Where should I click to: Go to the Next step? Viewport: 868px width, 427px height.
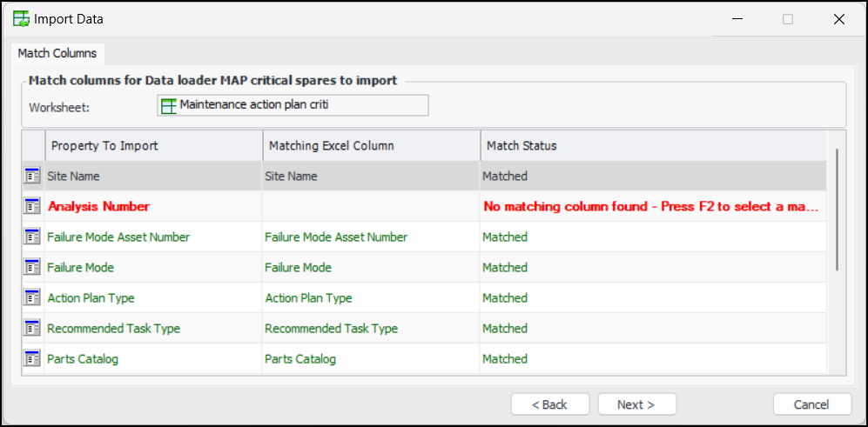pyautogui.click(x=636, y=404)
